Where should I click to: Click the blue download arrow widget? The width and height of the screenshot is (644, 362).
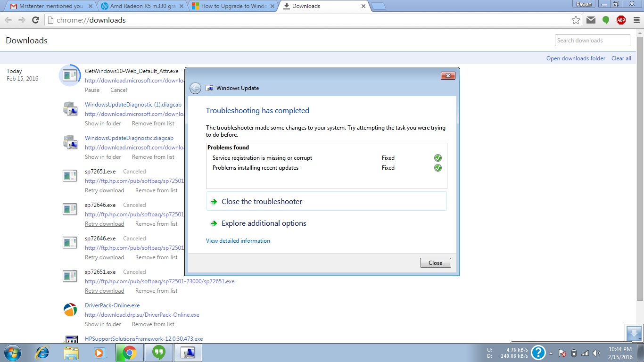tap(634, 333)
